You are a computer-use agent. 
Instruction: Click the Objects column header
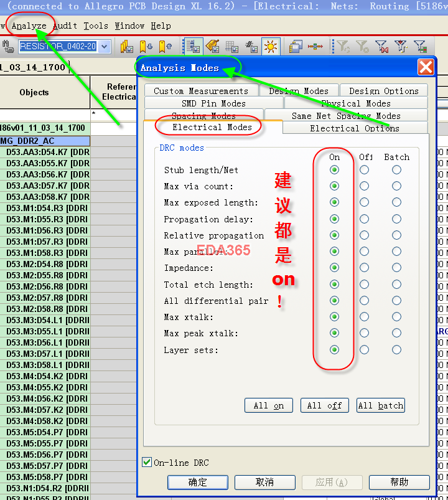pyautogui.click(x=45, y=93)
